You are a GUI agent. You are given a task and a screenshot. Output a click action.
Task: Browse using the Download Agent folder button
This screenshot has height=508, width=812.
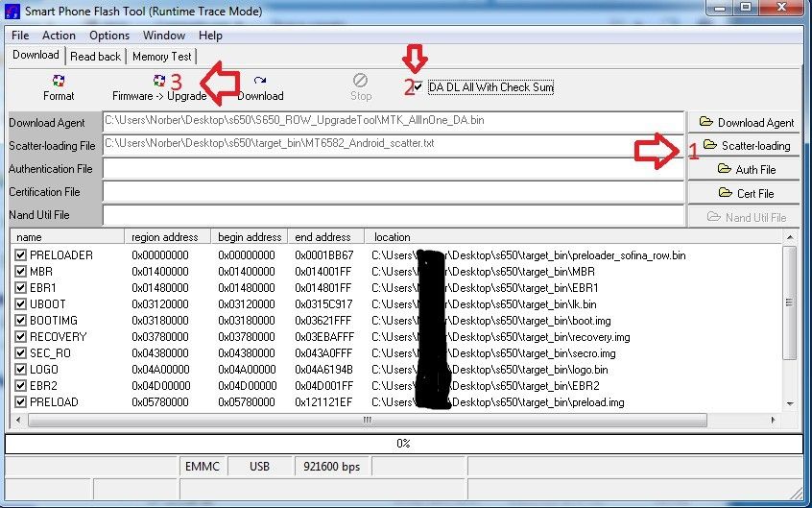(744, 122)
